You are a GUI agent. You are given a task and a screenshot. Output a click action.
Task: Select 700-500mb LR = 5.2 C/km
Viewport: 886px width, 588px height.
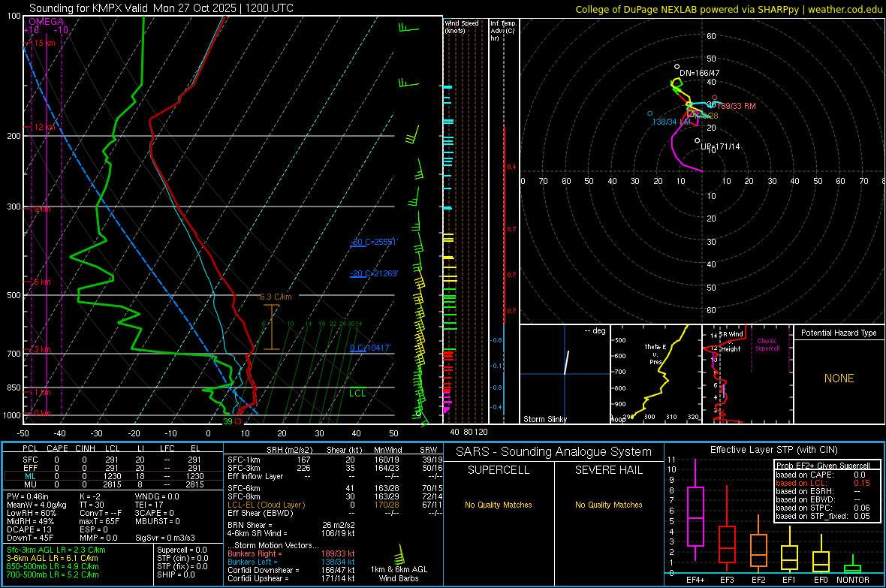[53, 575]
